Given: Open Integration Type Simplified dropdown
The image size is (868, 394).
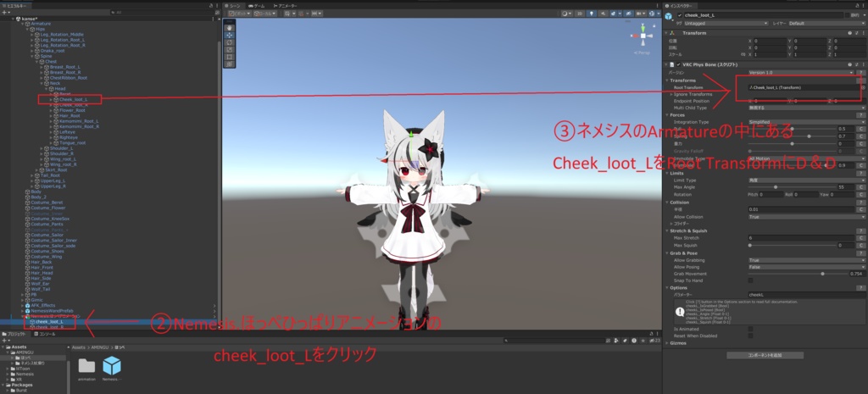Looking at the screenshot, I should point(807,122).
